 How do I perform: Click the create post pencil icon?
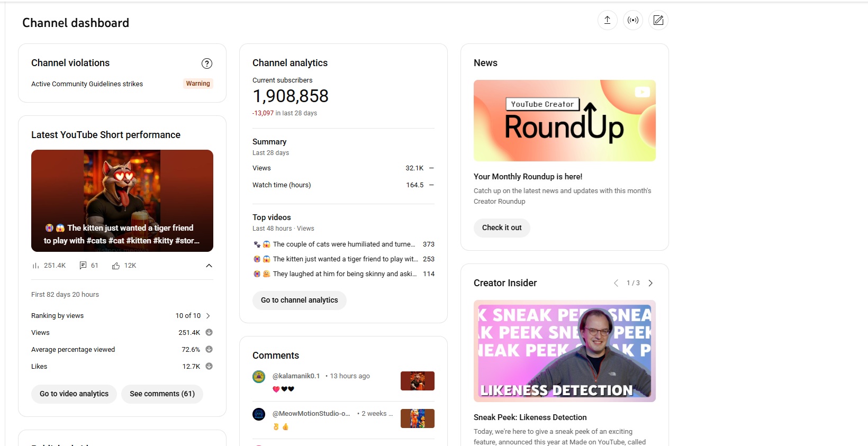tap(658, 20)
